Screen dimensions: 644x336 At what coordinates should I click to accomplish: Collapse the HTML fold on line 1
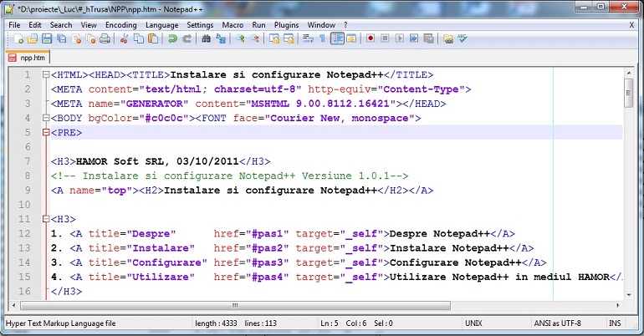[46, 74]
